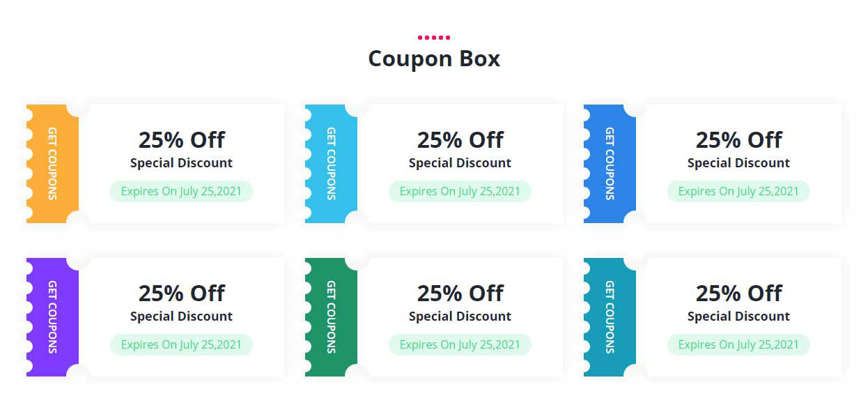
Task: Click the pink dotted divider above the title
Action: tap(434, 38)
